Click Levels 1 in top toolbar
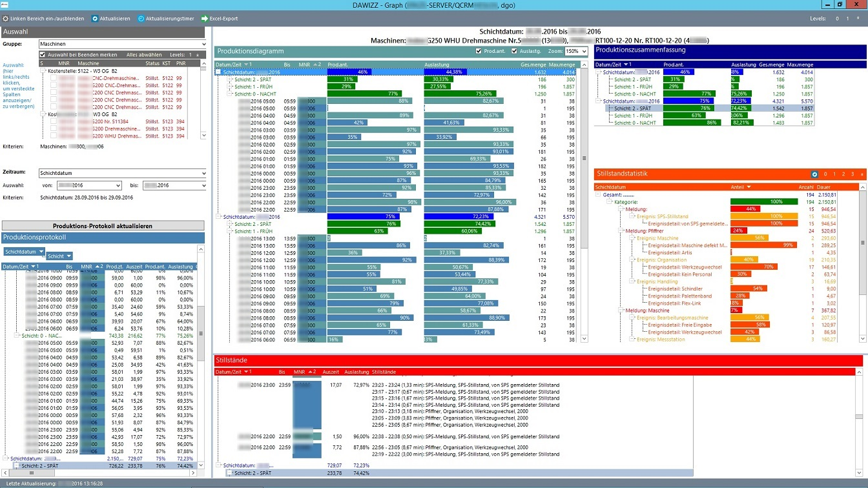Image resolution: width=868 pixels, height=488 pixels. coord(847,19)
